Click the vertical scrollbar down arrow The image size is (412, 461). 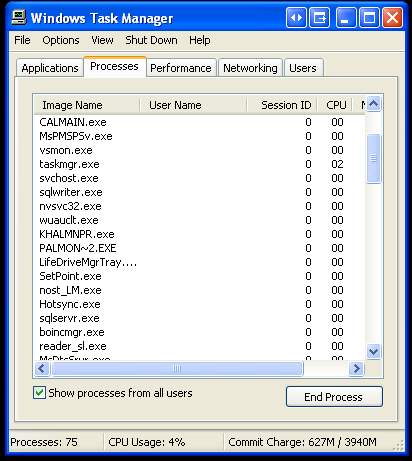pyautogui.click(x=373, y=351)
